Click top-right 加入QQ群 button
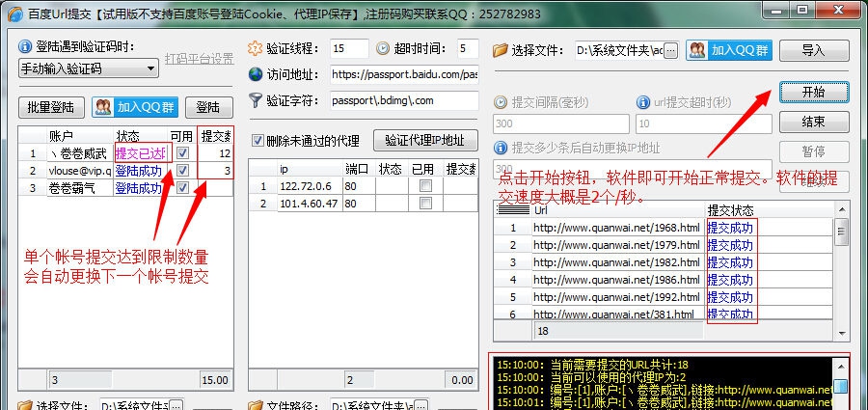 729,50
